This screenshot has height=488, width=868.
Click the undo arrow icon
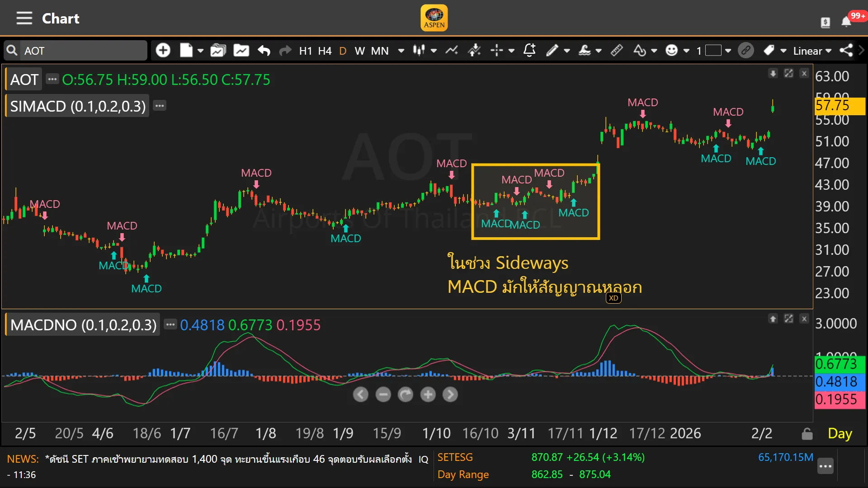point(264,50)
